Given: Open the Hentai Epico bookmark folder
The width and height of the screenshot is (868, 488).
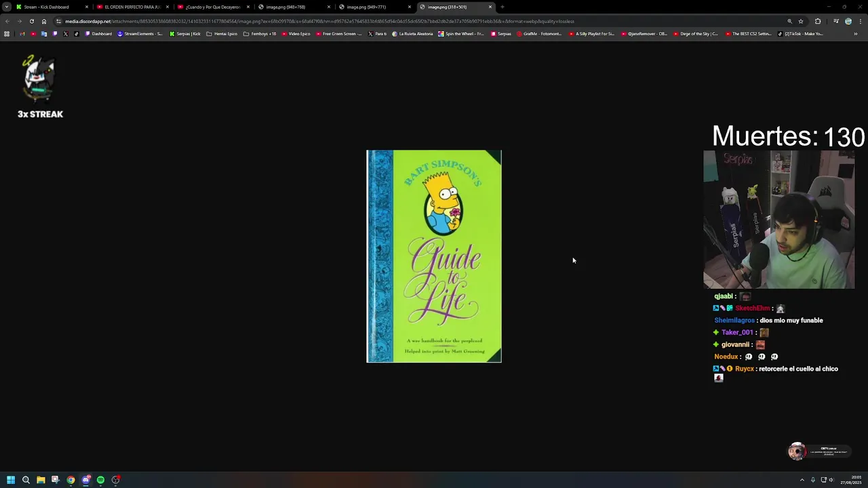Looking at the screenshot, I should (x=222, y=34).
